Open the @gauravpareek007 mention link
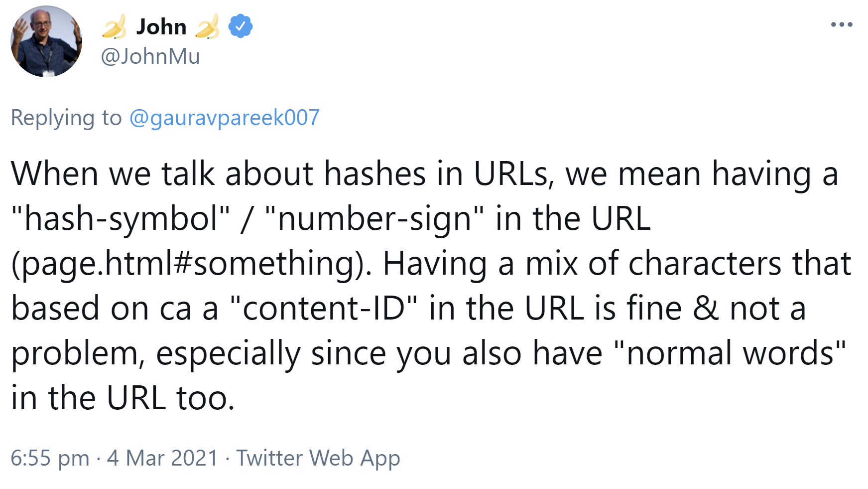This screenshot has height=489, width=868. click(x=224, y=118)
